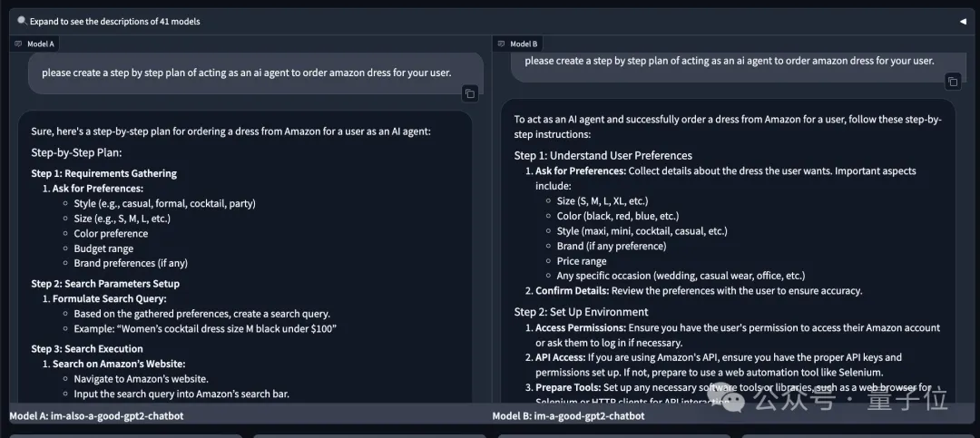Click the chat icon next to Model A label
This screenshot has width=980, height=438.
click(x=19, y=44)
